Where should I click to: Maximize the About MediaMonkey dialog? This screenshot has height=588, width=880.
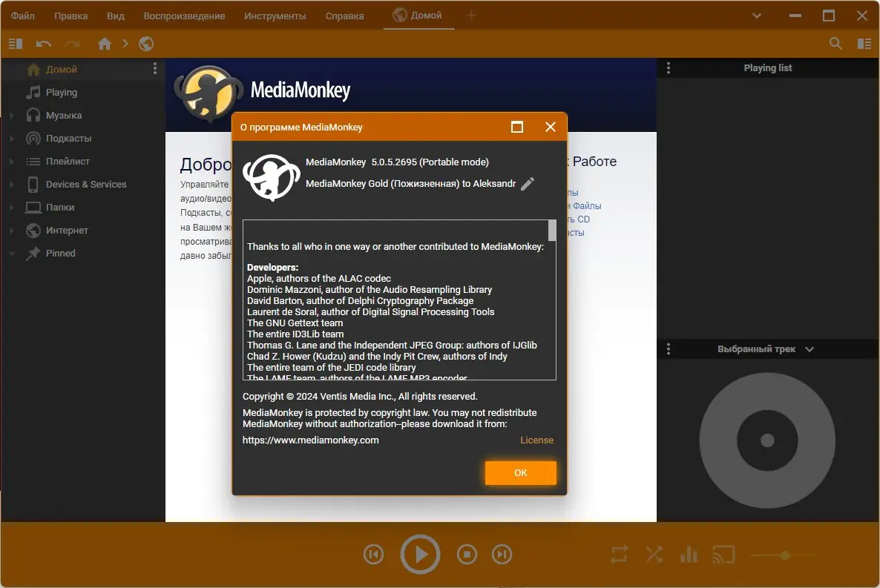point(517,127)
